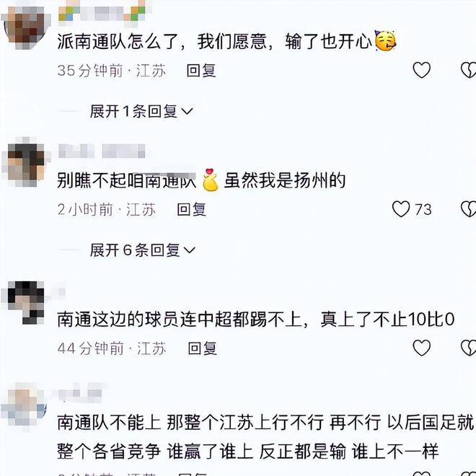The image size is (476, 476).
Task: Expand 展开6条回复 replies
Action: [142, 250]
